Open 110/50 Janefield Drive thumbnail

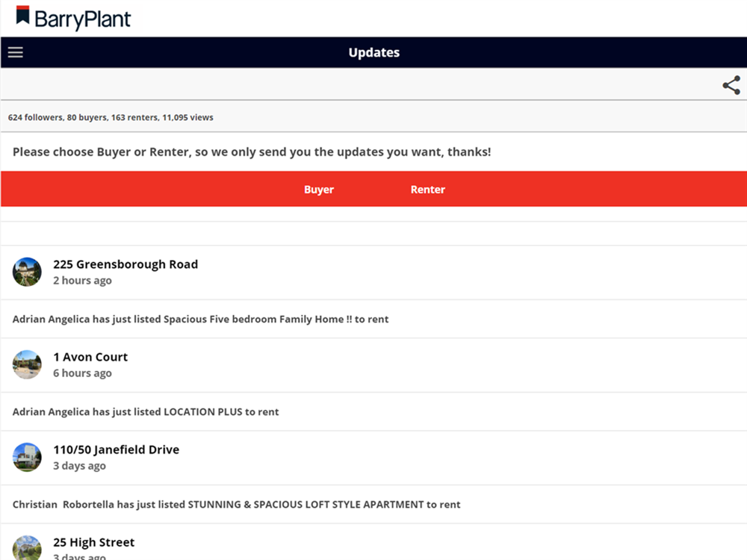tap(27, 457)
